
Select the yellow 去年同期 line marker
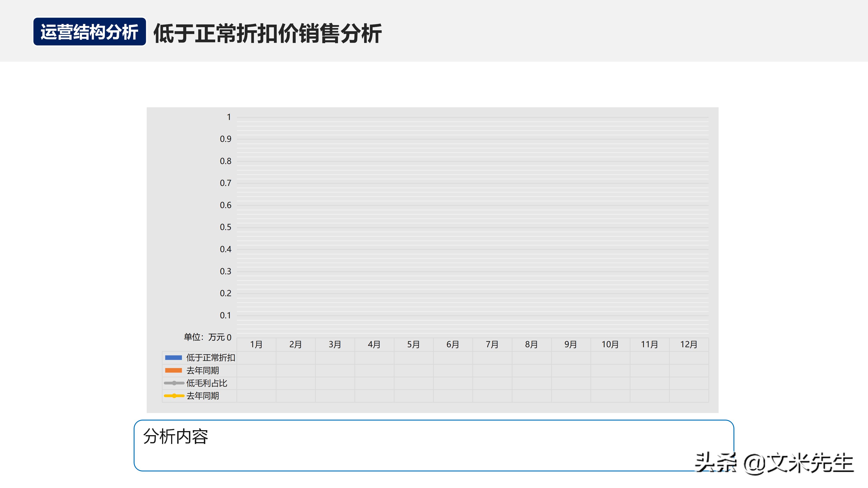click(x=174, y=396)
